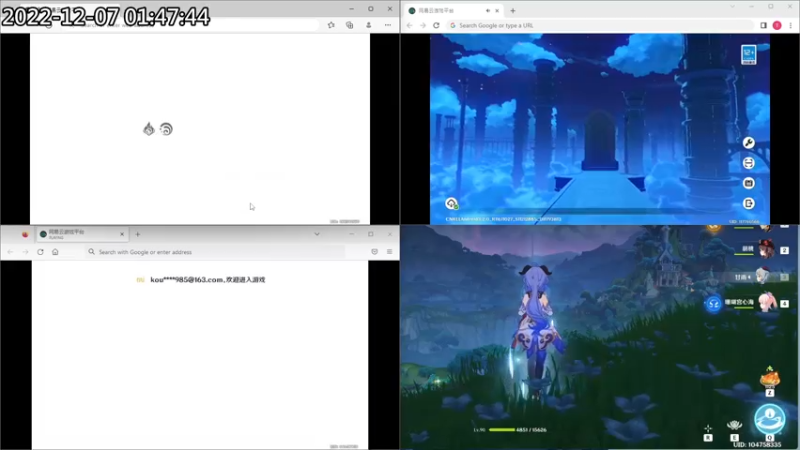Close the Firefox cloud gaming tab
Screen dimensions: 800x450
[122, 234]
